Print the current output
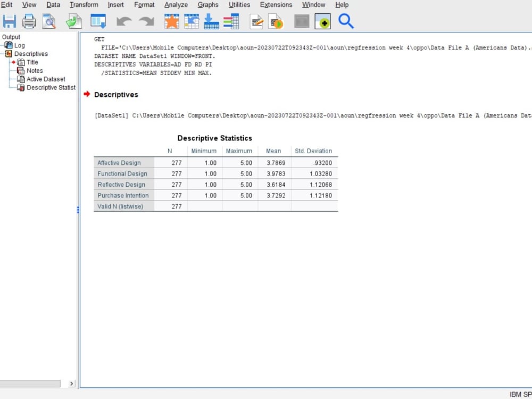Image resolution: width=532 pixels, height=399 pixels. pyautogui.click(x=29, y=21)
